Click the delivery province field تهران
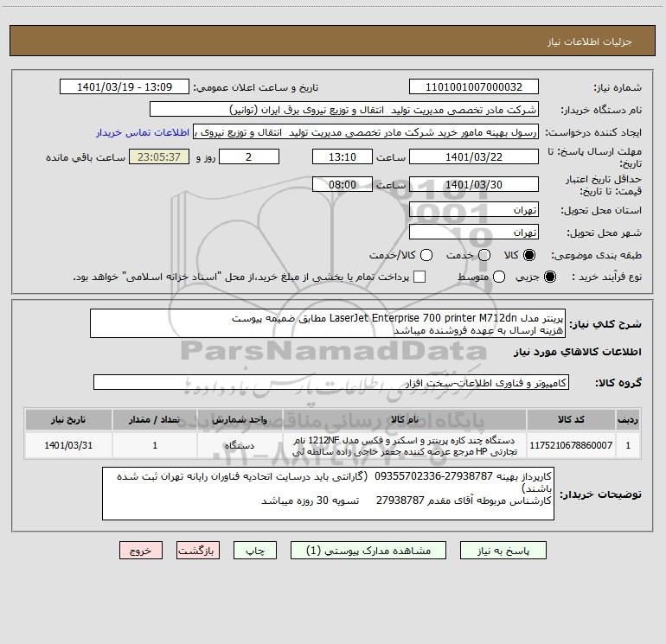Viewport: 666px width, 644px height. pos(474,210)
